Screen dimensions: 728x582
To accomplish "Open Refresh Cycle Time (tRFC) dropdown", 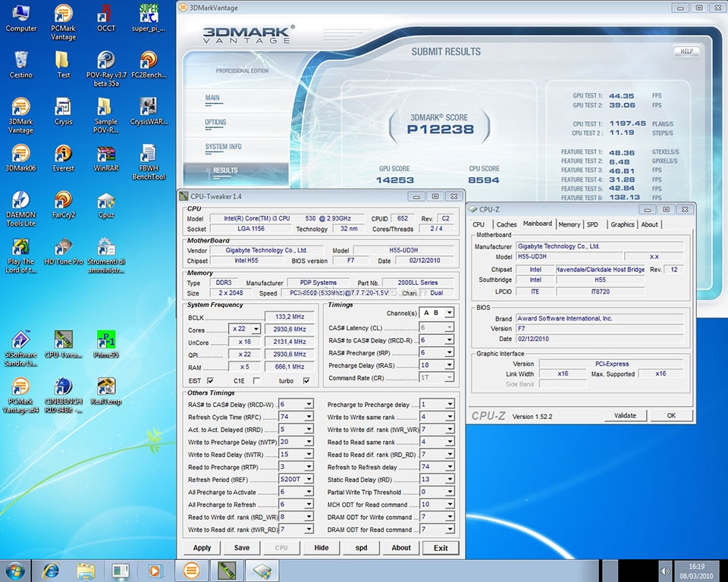I will pyautogui.click(x=309, y=417).
